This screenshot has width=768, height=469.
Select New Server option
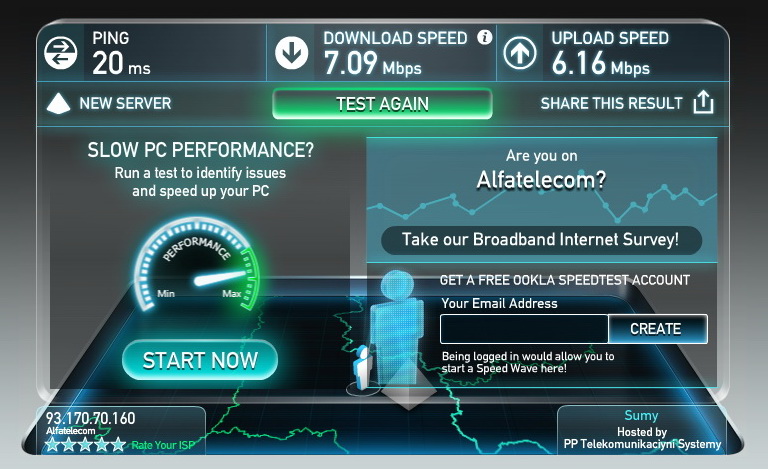pyautogui.click(x=125, y=103)
